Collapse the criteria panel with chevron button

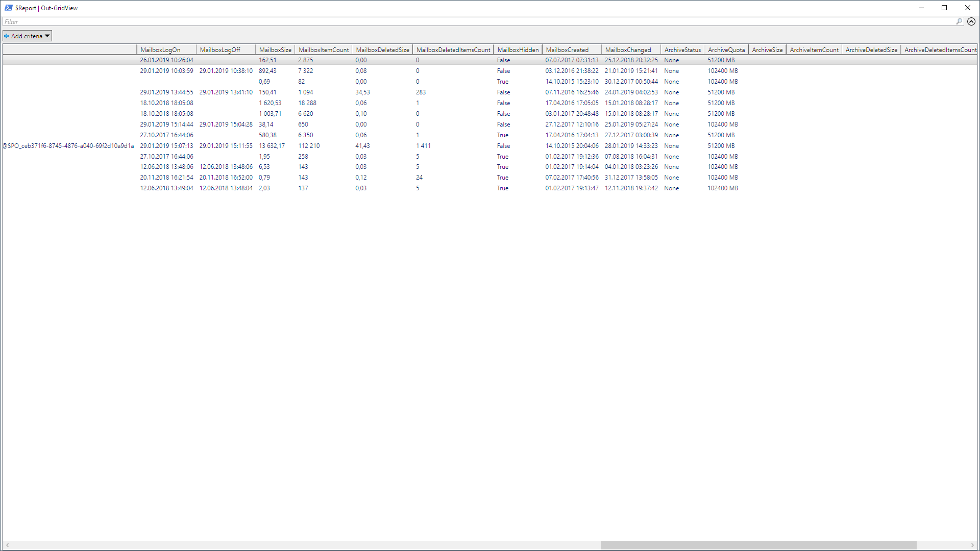[971, 21]
